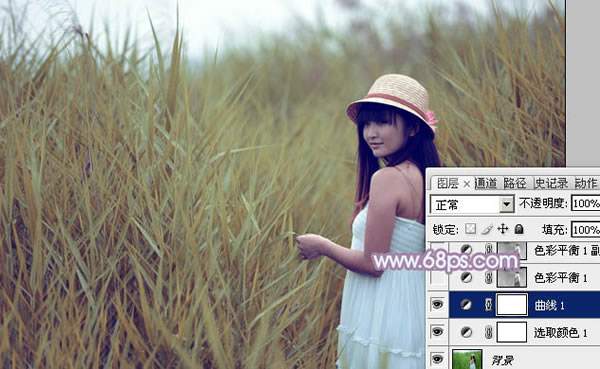Click the 不透明度 percentage field
The image size is (600, 369).
pos(585,203)
